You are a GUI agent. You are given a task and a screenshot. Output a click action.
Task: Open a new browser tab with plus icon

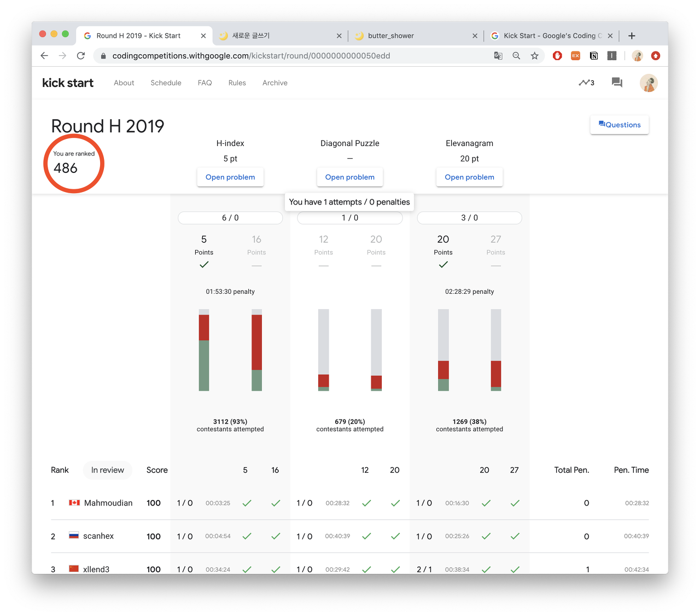click(x=632, y=36)
